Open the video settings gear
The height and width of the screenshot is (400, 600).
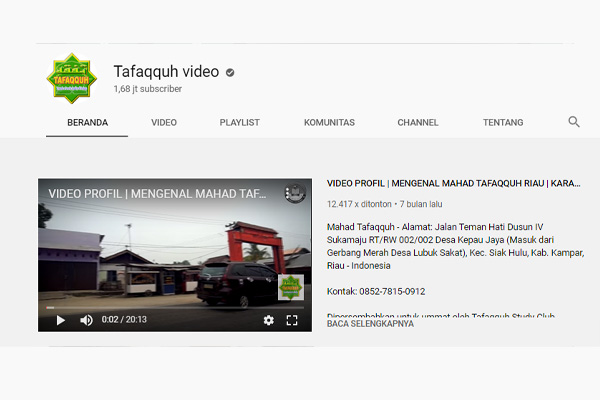coord(269,320)
